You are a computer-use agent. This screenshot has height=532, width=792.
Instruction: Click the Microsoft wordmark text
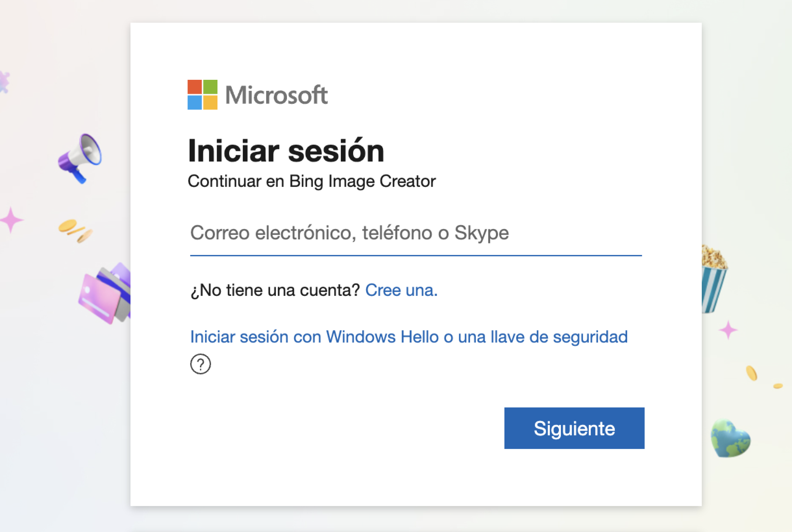point(276,95)
